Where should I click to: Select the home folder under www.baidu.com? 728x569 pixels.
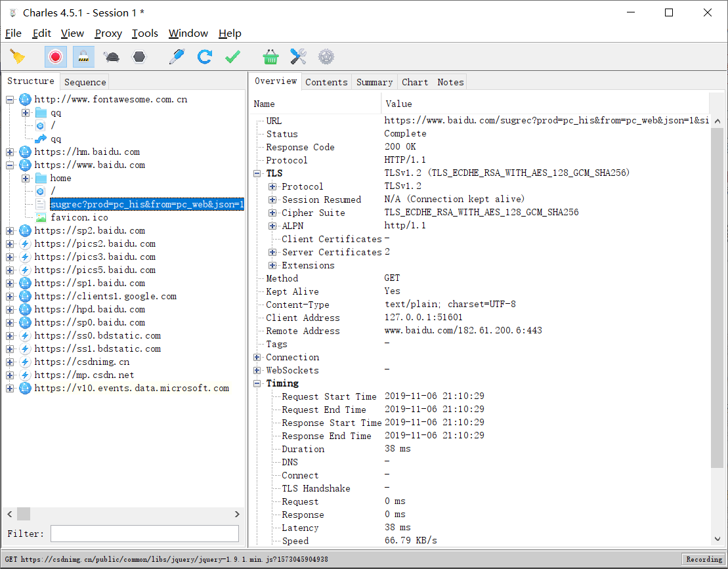click(x=60, y=178)
